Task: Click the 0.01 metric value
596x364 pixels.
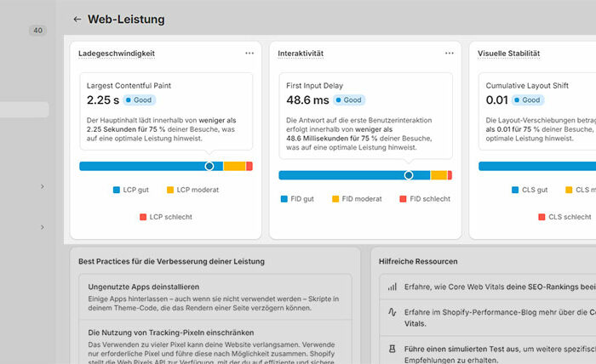Action: tap(496, 100)
